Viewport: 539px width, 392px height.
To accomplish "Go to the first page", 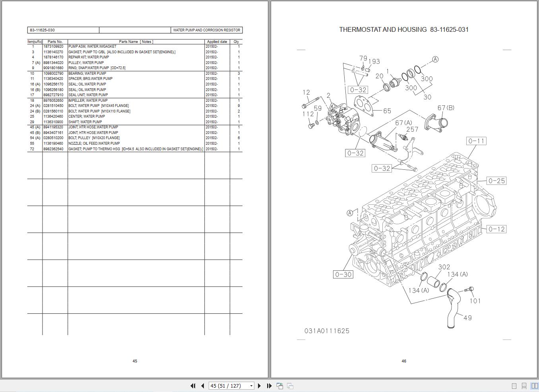I will tap(193, 386).
